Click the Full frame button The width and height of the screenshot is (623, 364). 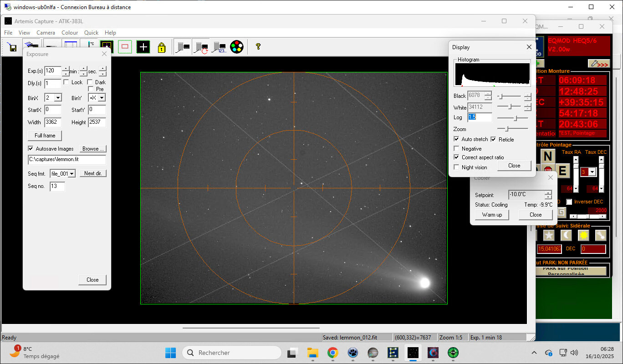45,136
